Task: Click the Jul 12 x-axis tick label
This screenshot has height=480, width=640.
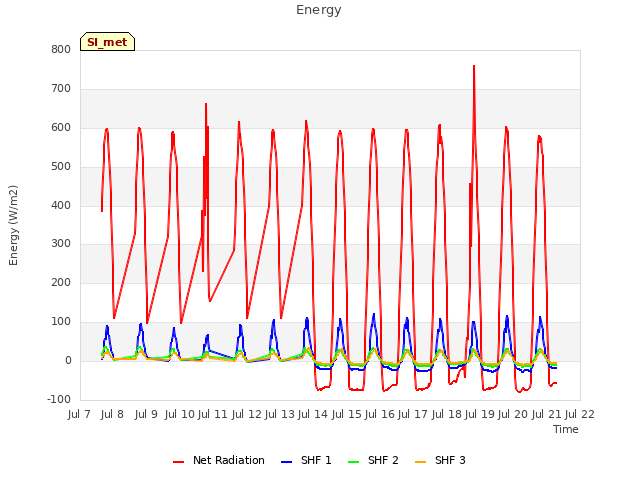Action: (x=247, y=415)
